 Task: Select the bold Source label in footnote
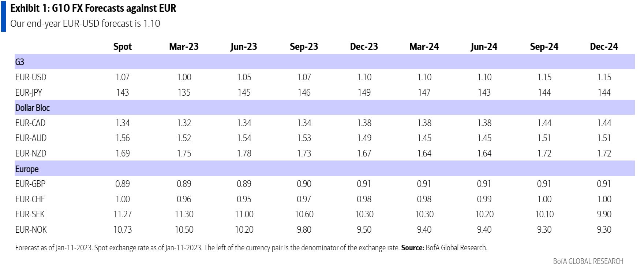coord(412,248)
